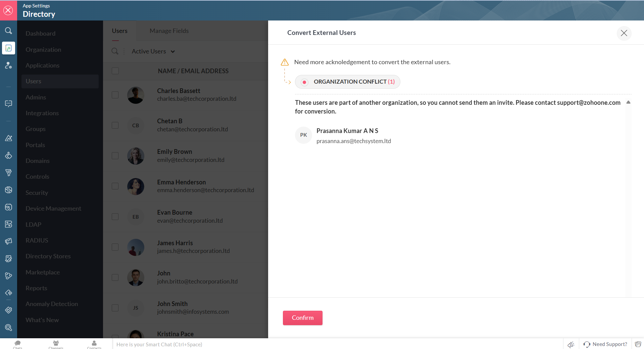644x349 pixels.
Task: Click the red close App Settings icon
Action: point(8,10)
